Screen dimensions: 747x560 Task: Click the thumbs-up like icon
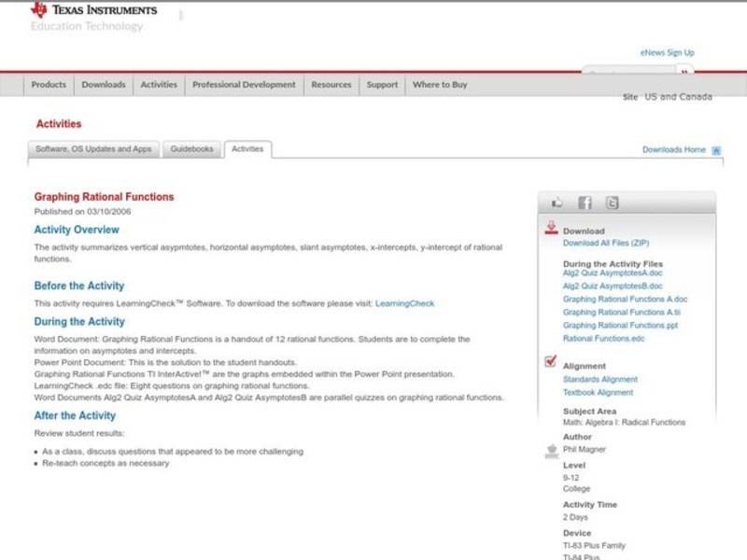(x=557, y=203)
